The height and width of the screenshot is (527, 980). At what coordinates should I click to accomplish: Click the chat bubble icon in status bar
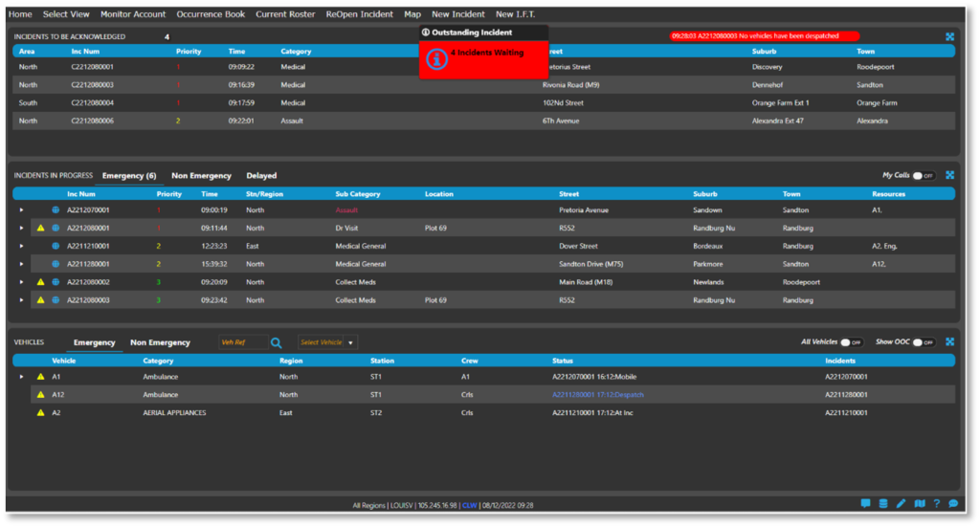click(x=865, y=503)
